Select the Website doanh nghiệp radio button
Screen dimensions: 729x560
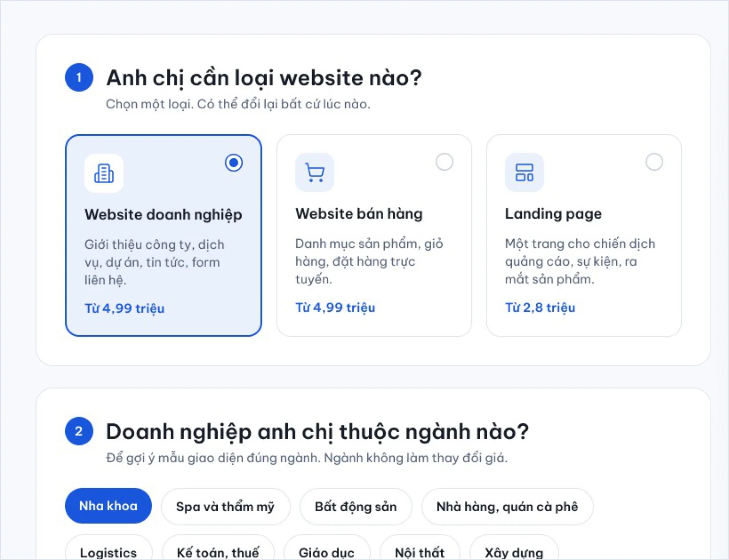[x=234, y=163]
